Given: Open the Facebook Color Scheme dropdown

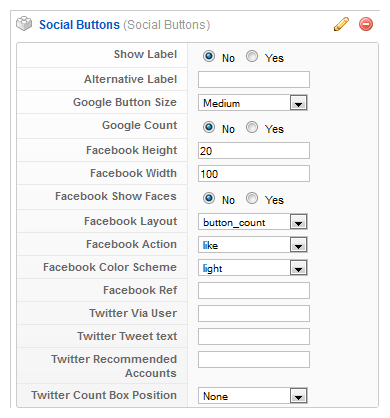Looking at the screenshot, I should point(252,268).
